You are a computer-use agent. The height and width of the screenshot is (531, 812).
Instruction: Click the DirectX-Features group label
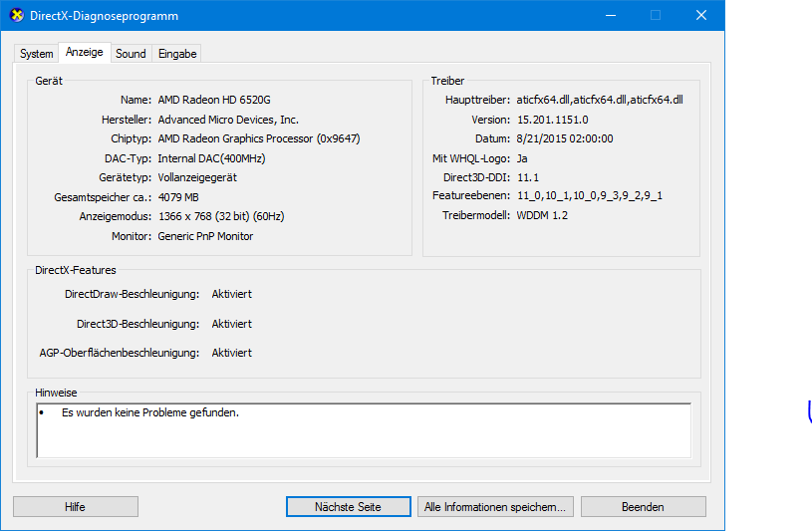(76, 270)
